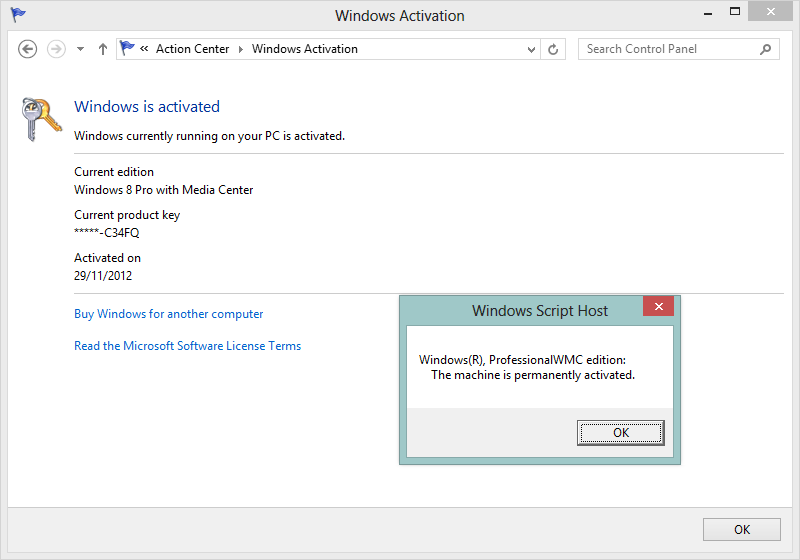Click OK at the bottom of Windows Activation
The height and width of the screenshot is (560, 800).
coord(741,530)
